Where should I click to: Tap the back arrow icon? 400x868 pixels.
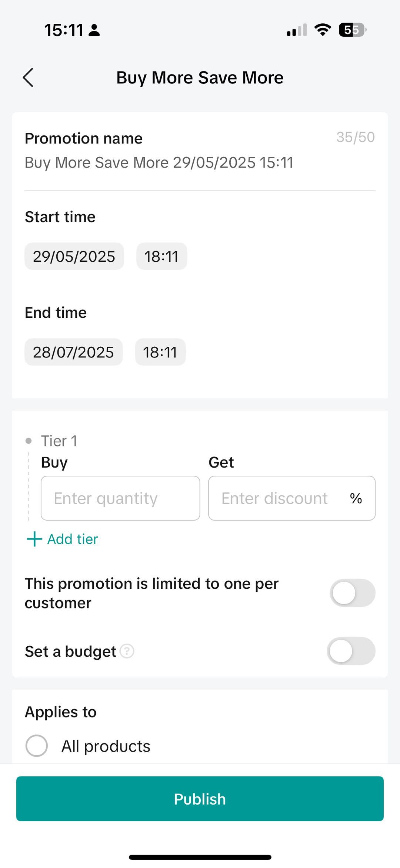28,77
